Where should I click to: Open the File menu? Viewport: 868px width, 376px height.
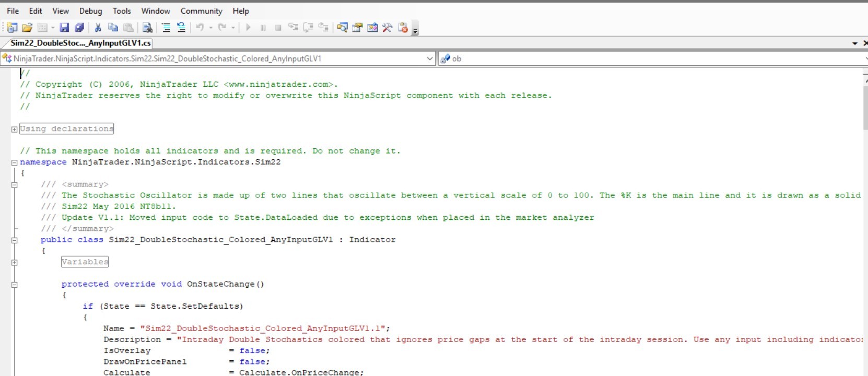[13, 11]
